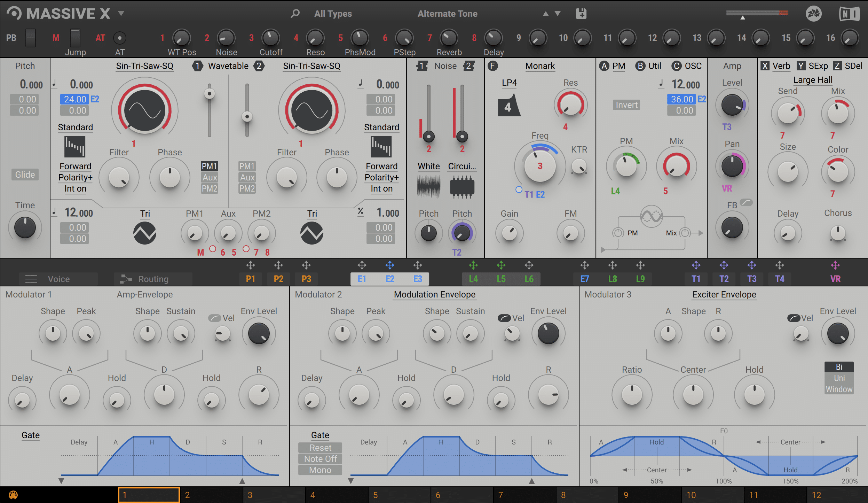Click the L4 drag-assign arrows icon

click(x=473, y=265)
